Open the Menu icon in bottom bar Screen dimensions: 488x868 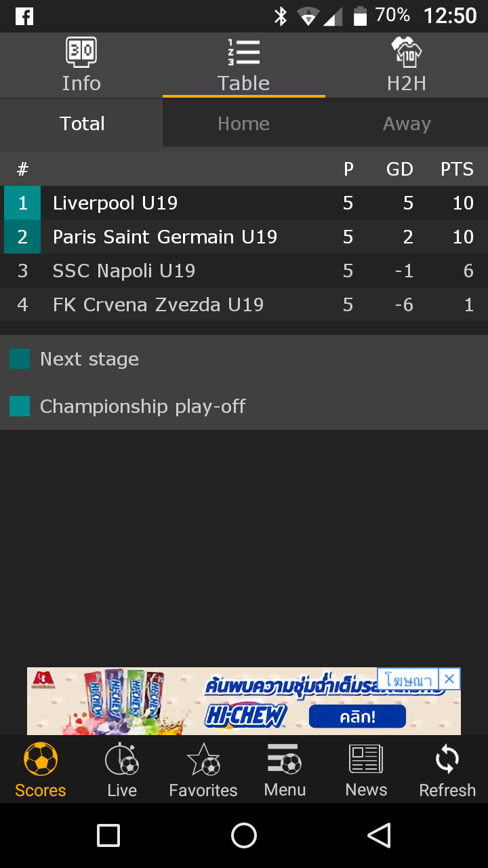pos(285,759)
